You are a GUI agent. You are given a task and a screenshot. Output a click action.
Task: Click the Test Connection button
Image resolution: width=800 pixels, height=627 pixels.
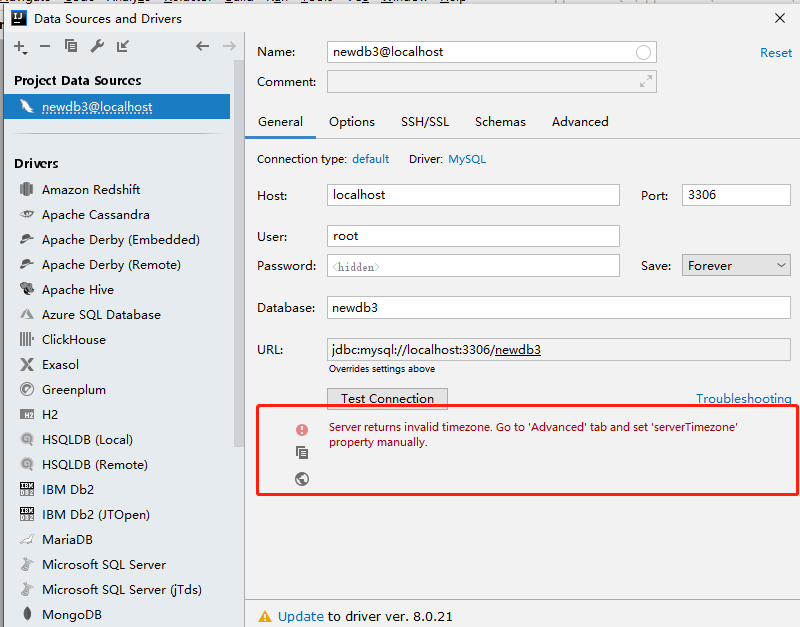tap(387, 398)
